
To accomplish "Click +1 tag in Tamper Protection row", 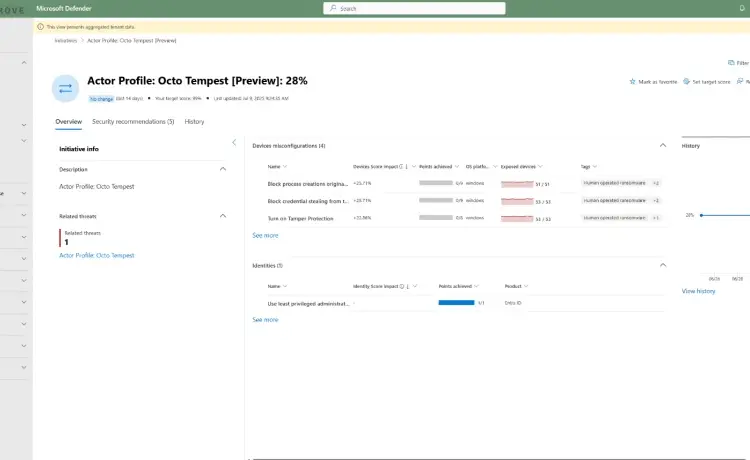I will (x=656, y=218).
